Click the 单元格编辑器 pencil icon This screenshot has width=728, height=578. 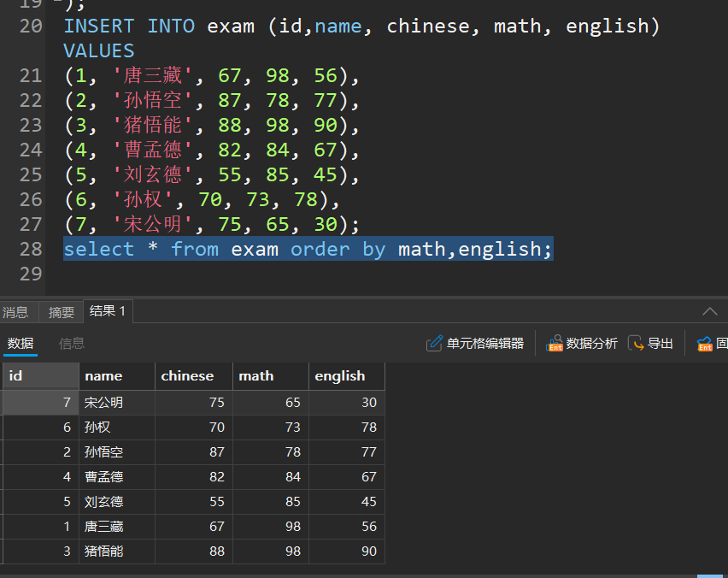point(434,344)
